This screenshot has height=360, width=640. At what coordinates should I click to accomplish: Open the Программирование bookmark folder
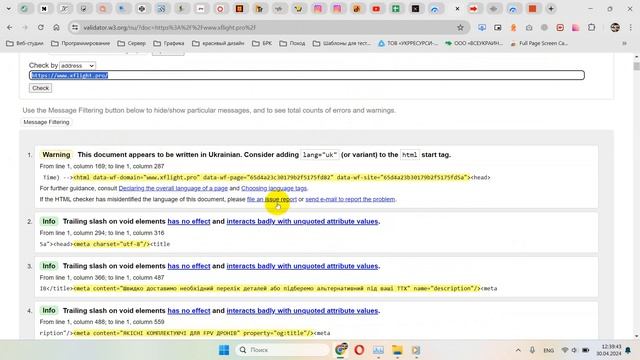[80, 43]
